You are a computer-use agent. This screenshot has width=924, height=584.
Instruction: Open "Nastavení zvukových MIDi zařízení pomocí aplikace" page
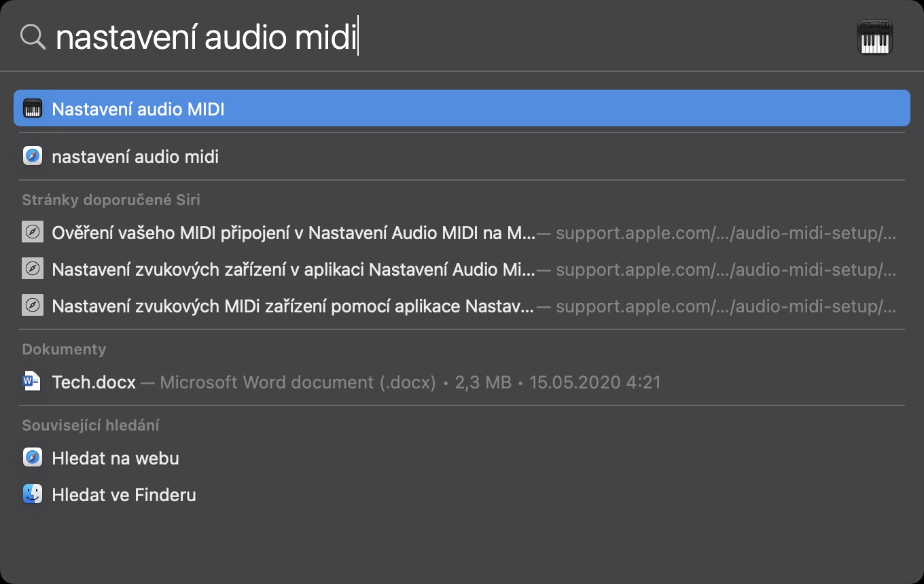pyautogui.click(x=294, y=306)
